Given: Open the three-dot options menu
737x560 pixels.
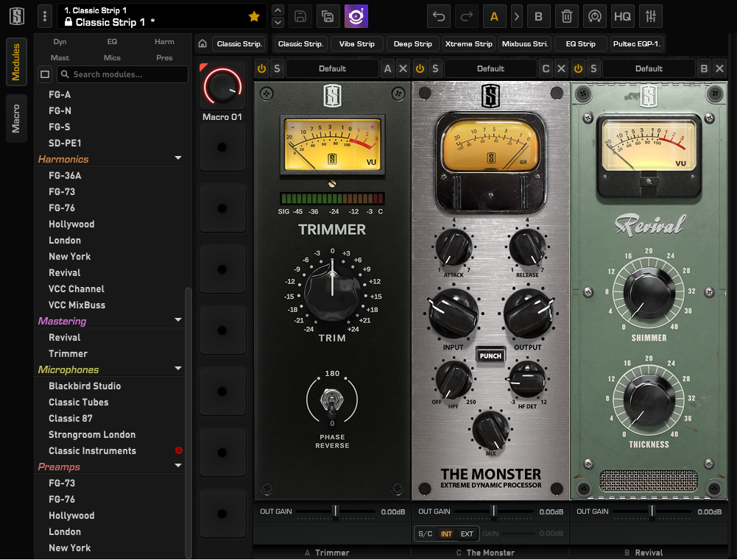Looking at the screenshot, I should [x=45, y=16].
